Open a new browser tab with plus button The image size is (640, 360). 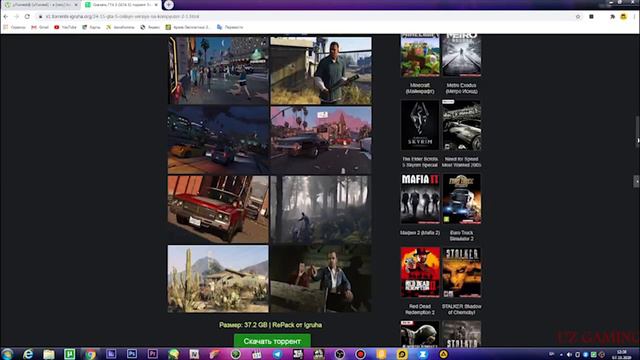click(x=169, y=4)
